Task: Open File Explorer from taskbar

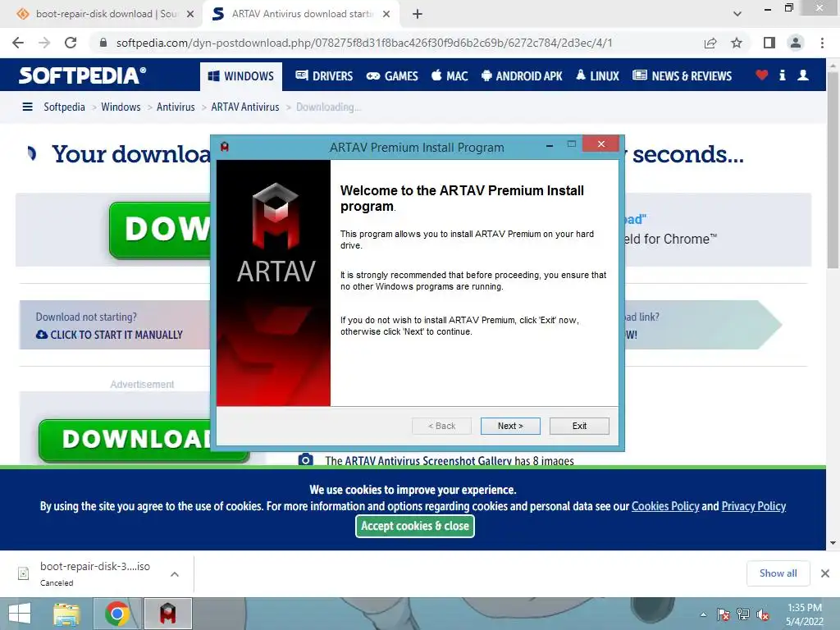Action: click(67, 614)
